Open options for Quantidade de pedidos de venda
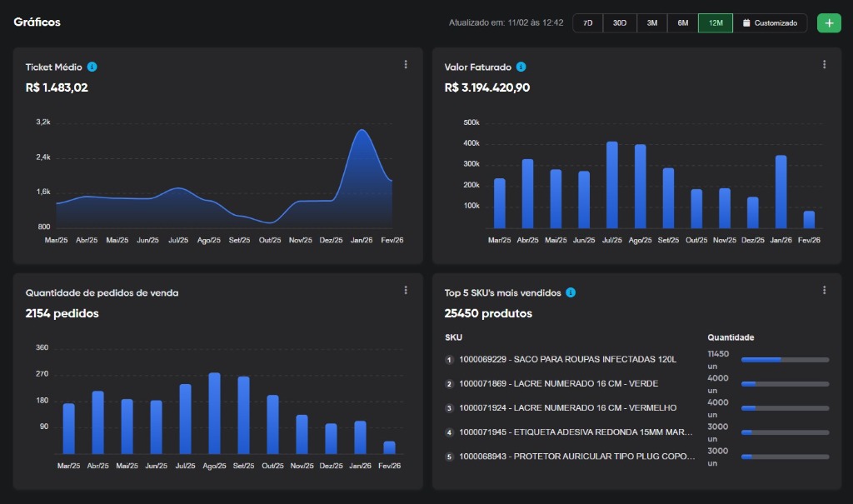The image size is (853, 504). pos(406,290)
